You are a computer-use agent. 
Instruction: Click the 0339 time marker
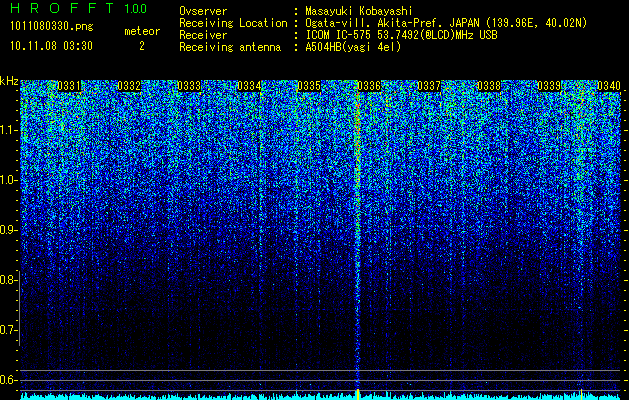pyautogui.click(x=549, y=86)
